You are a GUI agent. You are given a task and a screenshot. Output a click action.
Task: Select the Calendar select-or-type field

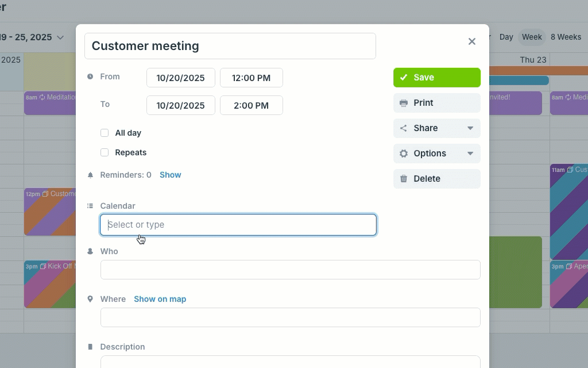coord(238,225)
